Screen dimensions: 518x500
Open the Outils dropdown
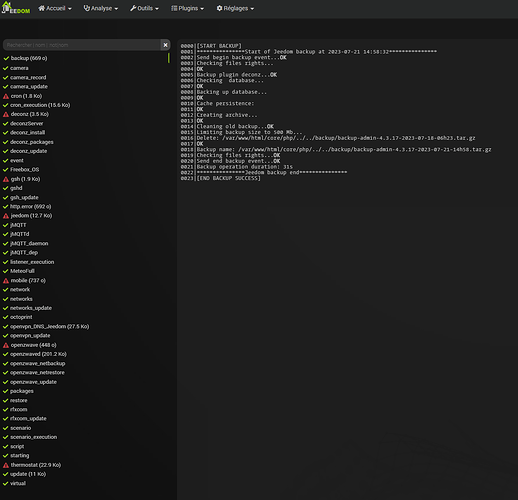[x=144, y=8]
